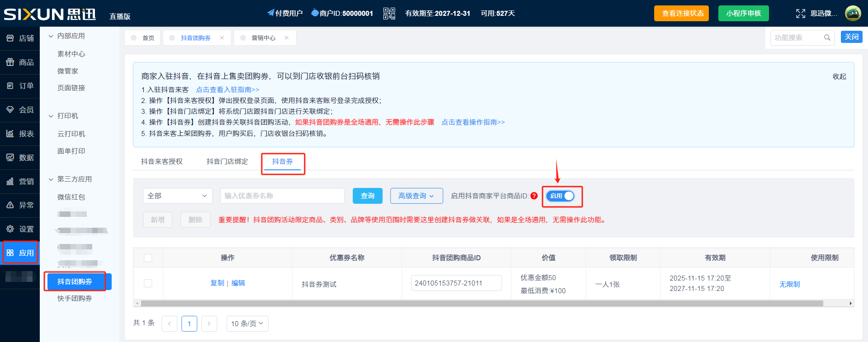Select the 抖音券 tab

(283, 162)
